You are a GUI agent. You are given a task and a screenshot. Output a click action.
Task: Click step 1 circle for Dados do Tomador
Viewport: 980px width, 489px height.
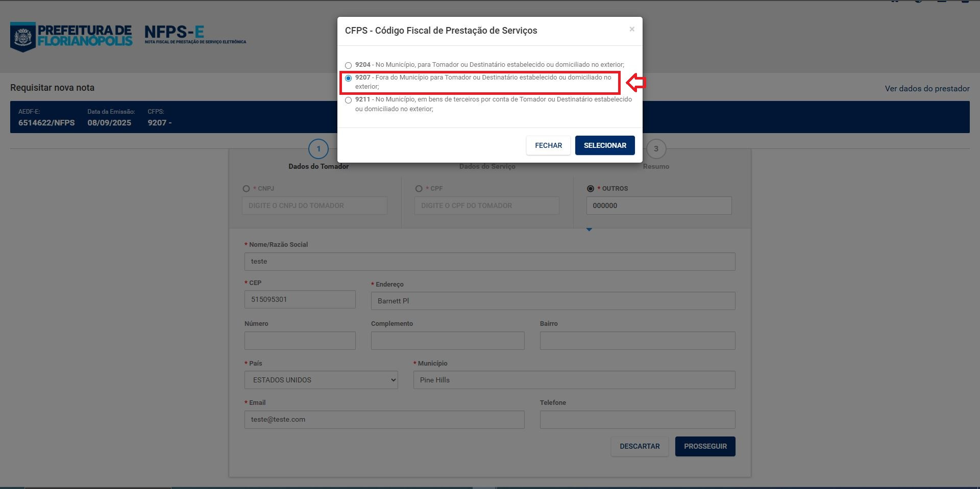tap(318, 149)
